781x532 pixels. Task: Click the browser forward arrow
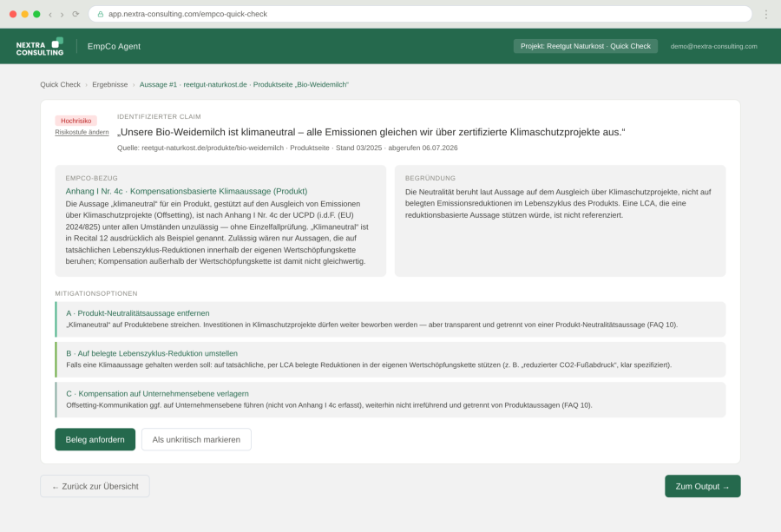[x=62, y=15]
